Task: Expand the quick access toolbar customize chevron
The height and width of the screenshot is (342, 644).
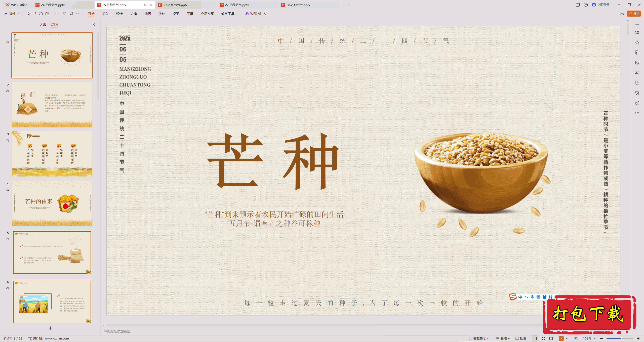Action: pyautogui.click(x=77, y=14)
